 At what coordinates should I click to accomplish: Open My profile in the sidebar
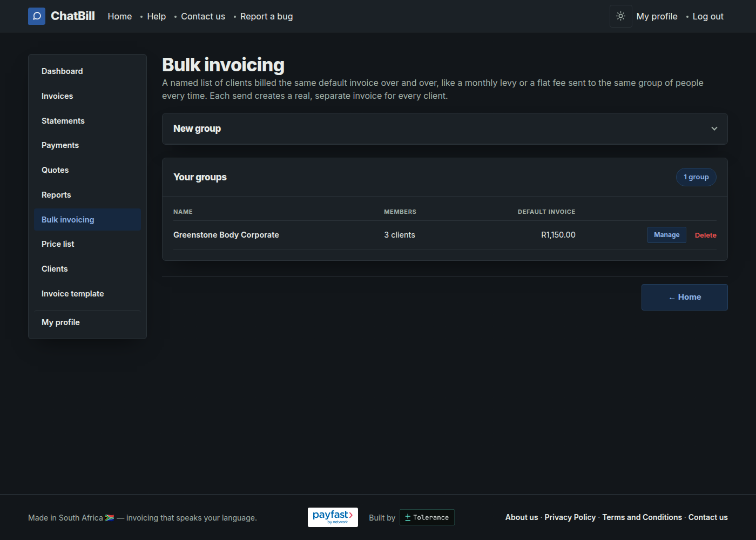87,322
